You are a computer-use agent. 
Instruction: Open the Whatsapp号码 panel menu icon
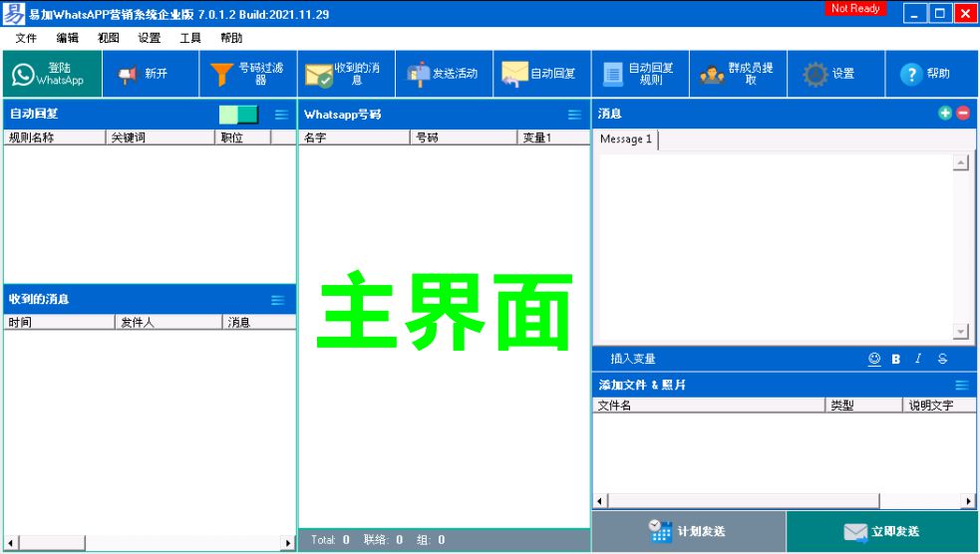pos(574,115)
